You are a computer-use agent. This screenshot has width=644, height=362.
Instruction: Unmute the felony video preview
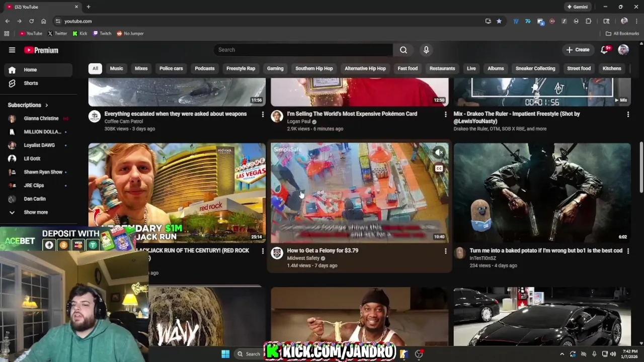[439, 152]
